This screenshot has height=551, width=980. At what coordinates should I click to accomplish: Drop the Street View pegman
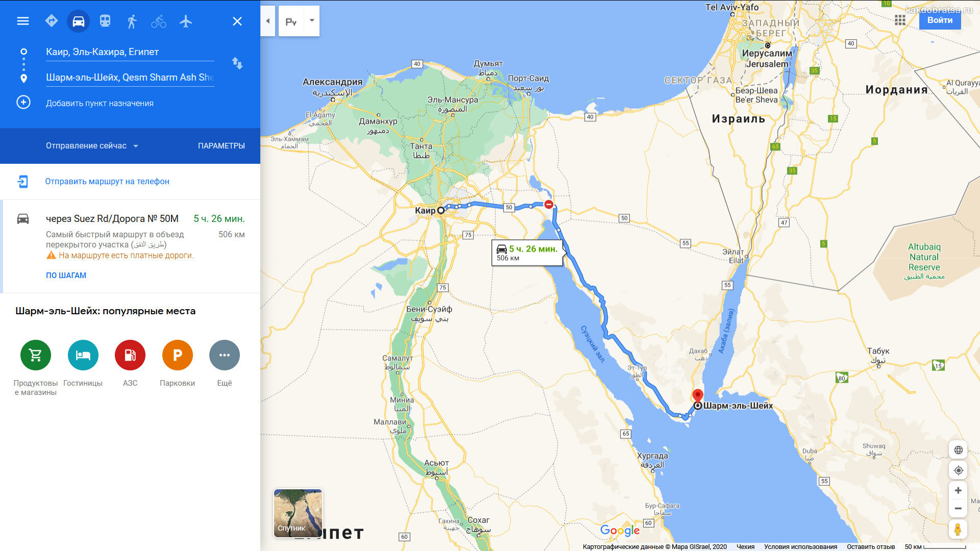coord(958,529)
